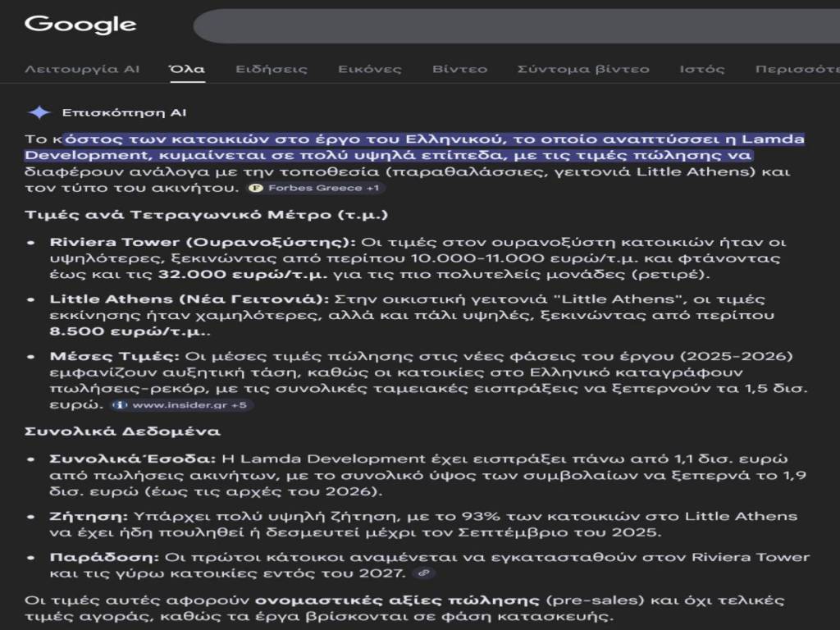Click the Google logo

coord(80,24)
